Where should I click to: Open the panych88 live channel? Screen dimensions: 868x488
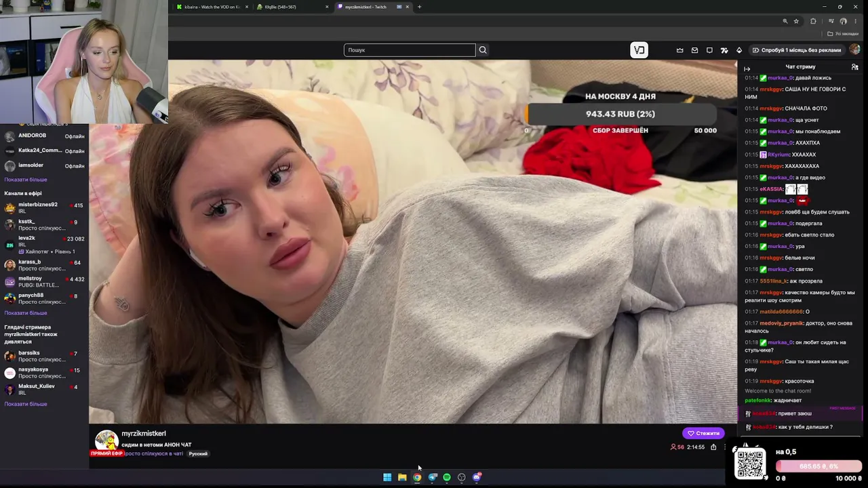(x=45, y=298)
